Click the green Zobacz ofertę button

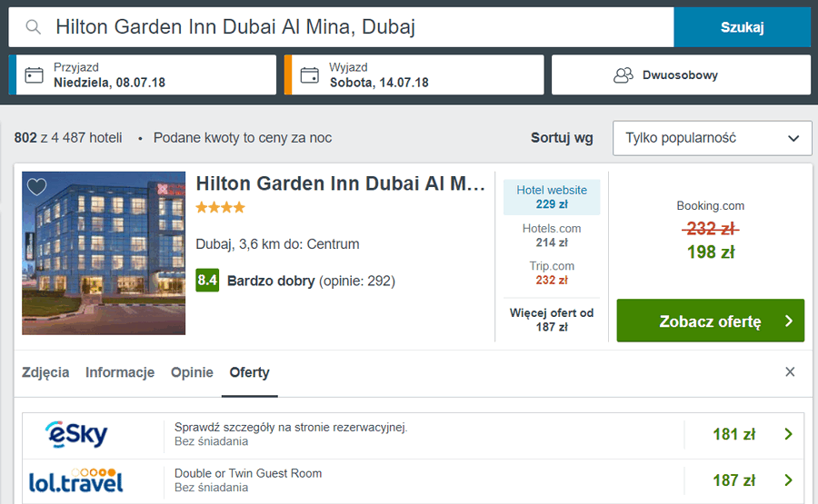point(710,321)
